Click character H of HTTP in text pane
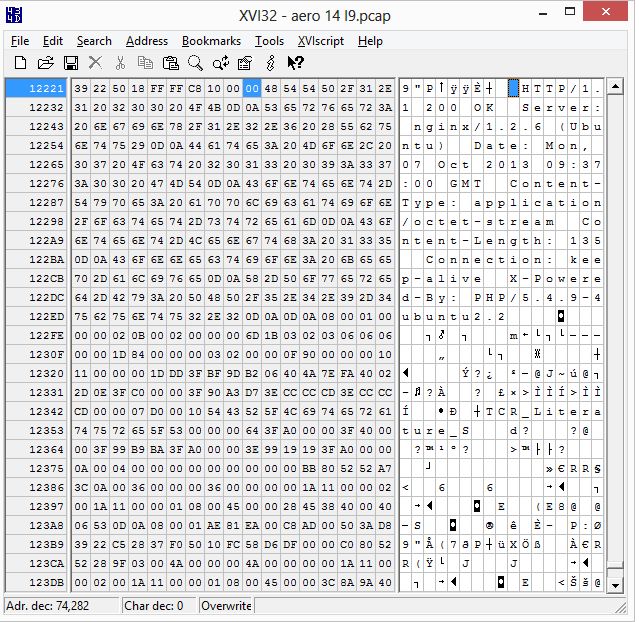The height and width of the screenshot is (622, 639). coord(526,88)
